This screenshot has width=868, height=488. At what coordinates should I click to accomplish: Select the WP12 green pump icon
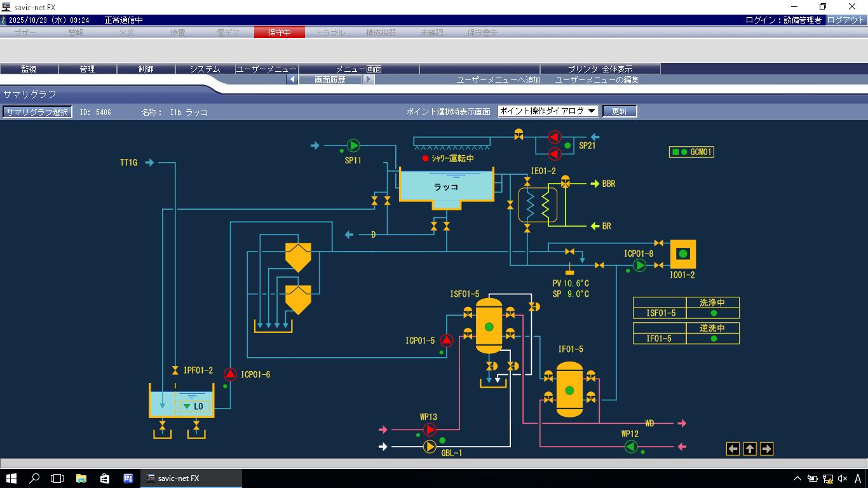[x=631, y=447]
